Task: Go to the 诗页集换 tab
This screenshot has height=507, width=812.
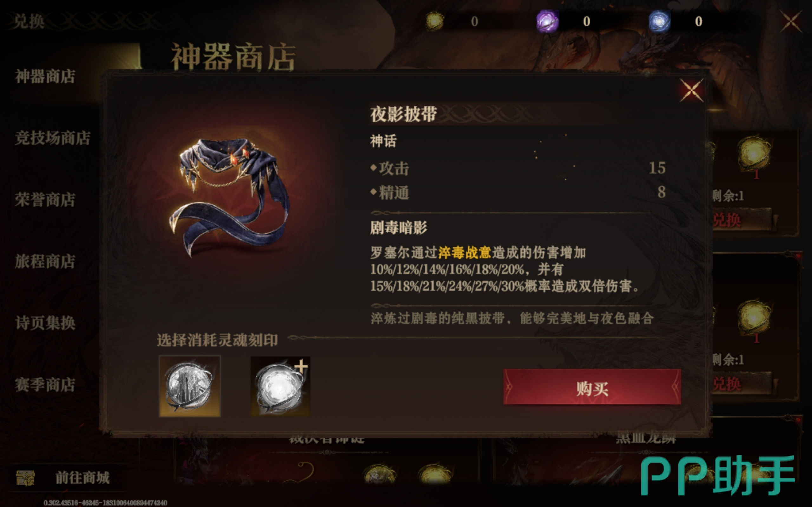Action: 45,323
